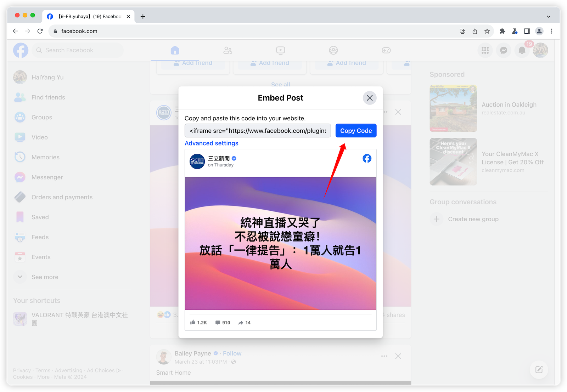Image resolution: width=567 pixels, height=392 pixels.
Task: Switch to the Video tab icon
Action: (280, 50)
